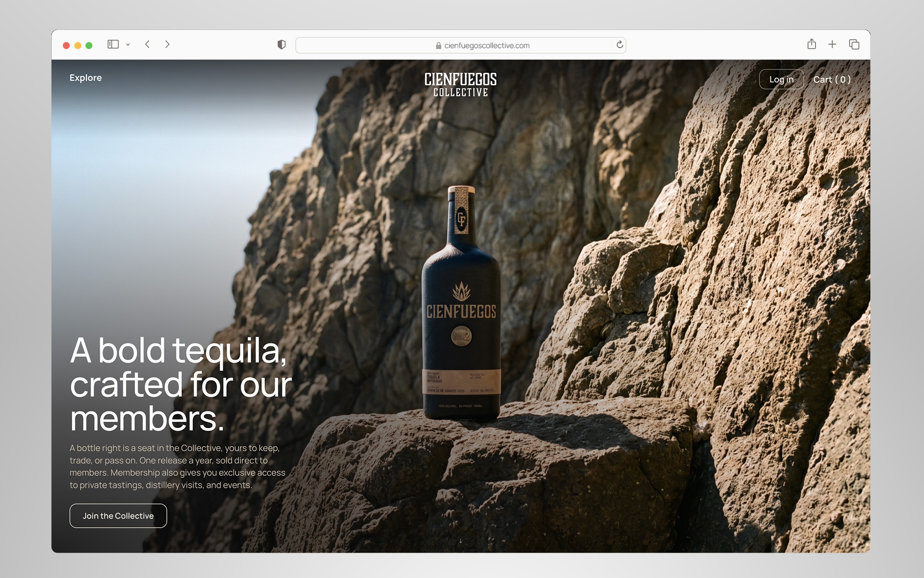
Task: Click the yellow minimize window button
Action: [x=78, y=45]
